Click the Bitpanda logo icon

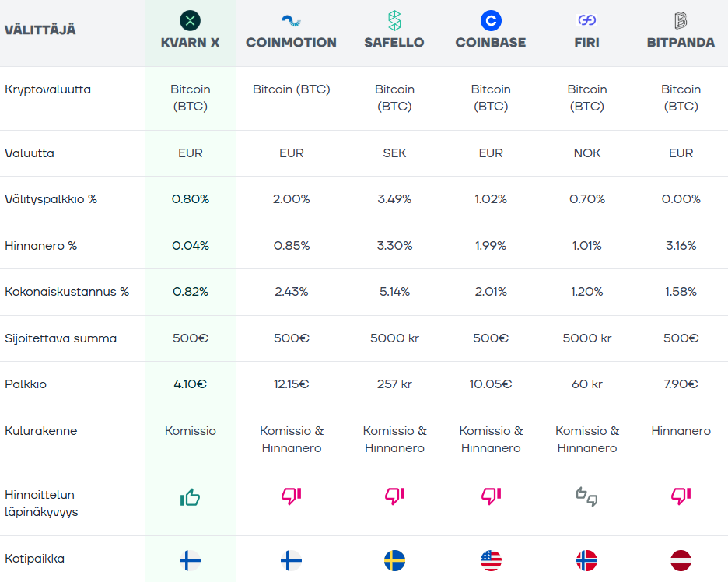tap(681, 20)
